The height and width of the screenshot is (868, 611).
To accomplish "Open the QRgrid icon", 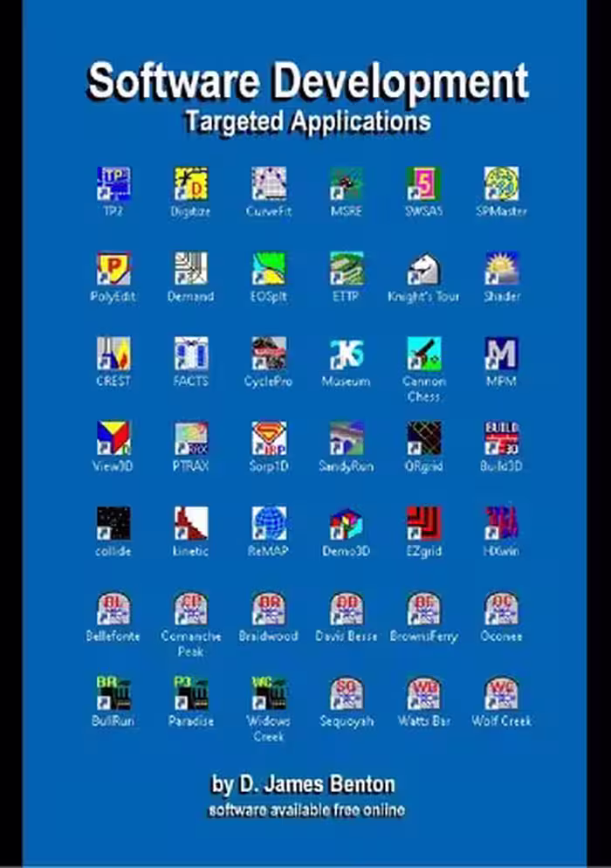I will coord(424,438).
